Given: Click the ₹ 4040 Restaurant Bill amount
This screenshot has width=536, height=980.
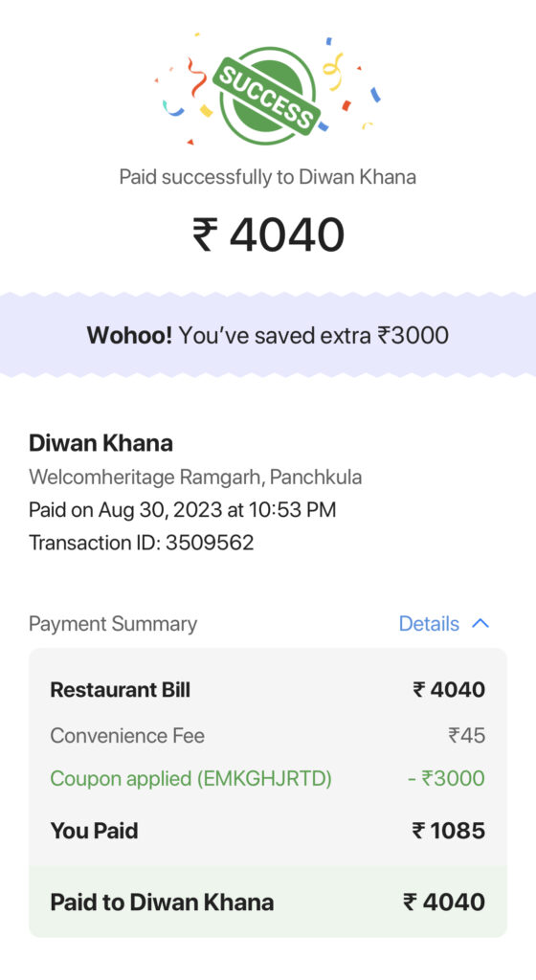Looking at the screenshot, I should coord(449,690).
